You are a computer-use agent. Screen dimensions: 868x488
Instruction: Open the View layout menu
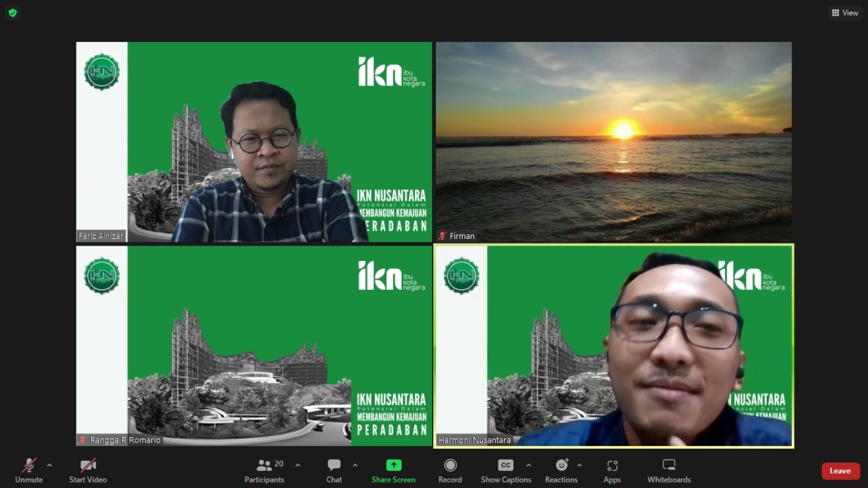[845, 13]
